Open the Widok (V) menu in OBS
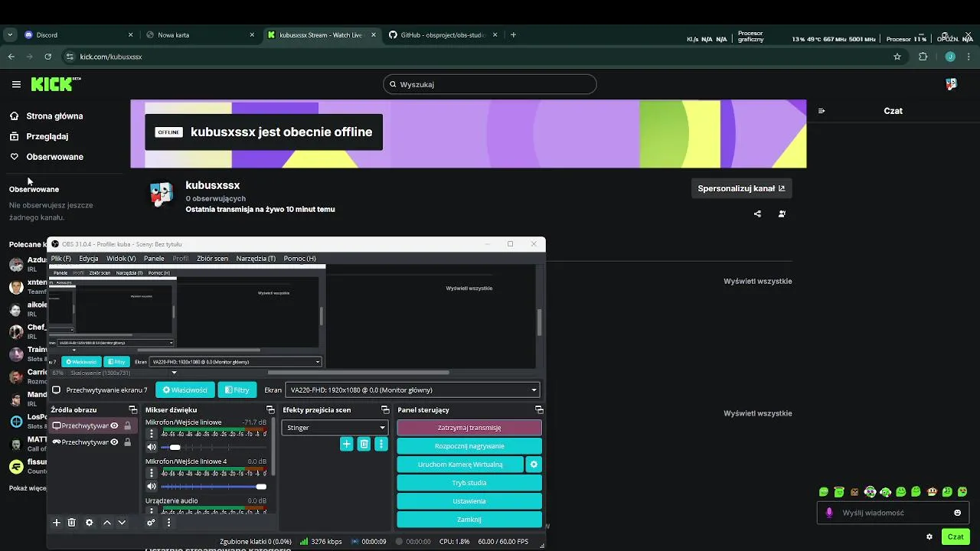980x551 pixels. click(x=121, y=259)
